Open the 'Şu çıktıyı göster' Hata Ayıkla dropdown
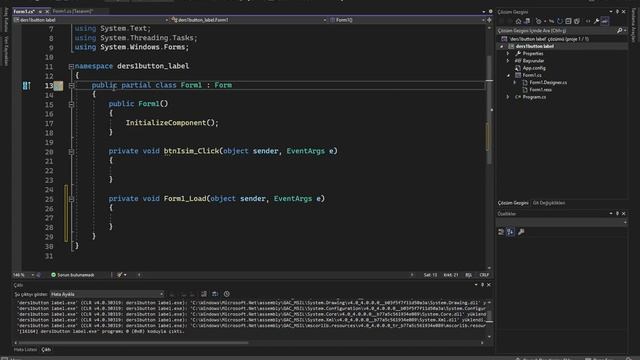Viewport: 640px width, 360px height. tap(107, 294)
